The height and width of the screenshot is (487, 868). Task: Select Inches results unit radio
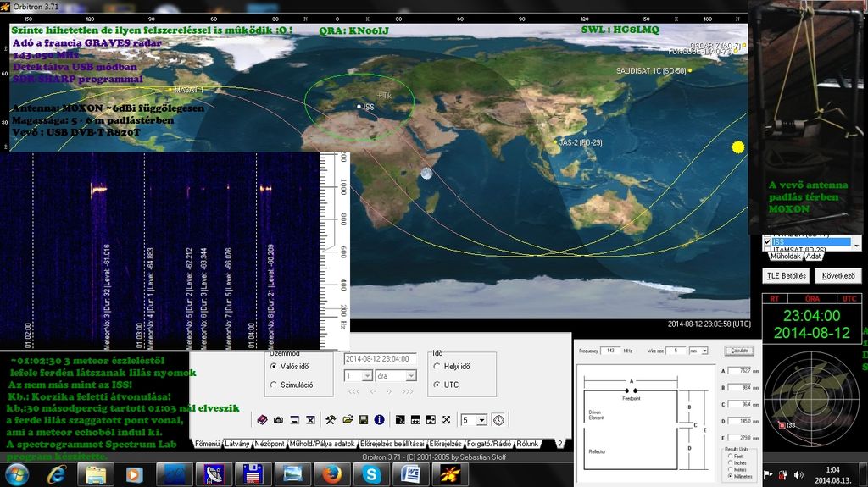coord(730,463)
